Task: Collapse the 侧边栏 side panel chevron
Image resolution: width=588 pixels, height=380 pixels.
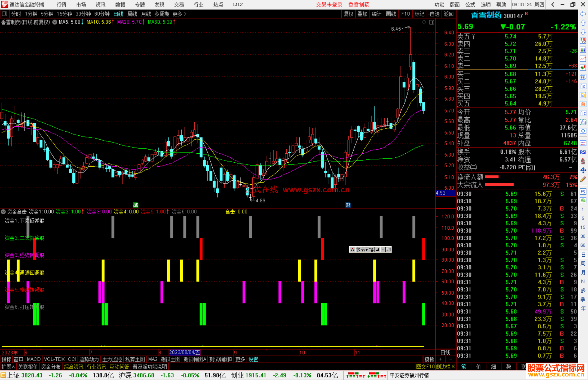Action: (453, 367)
